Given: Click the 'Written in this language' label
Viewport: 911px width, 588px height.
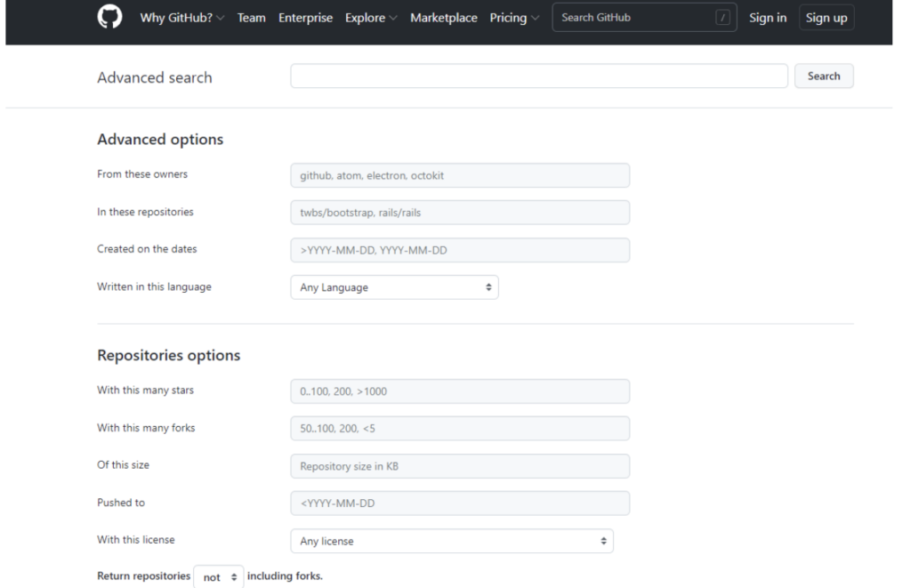Looking at the screenshot, I should click(x=154, y=287).
